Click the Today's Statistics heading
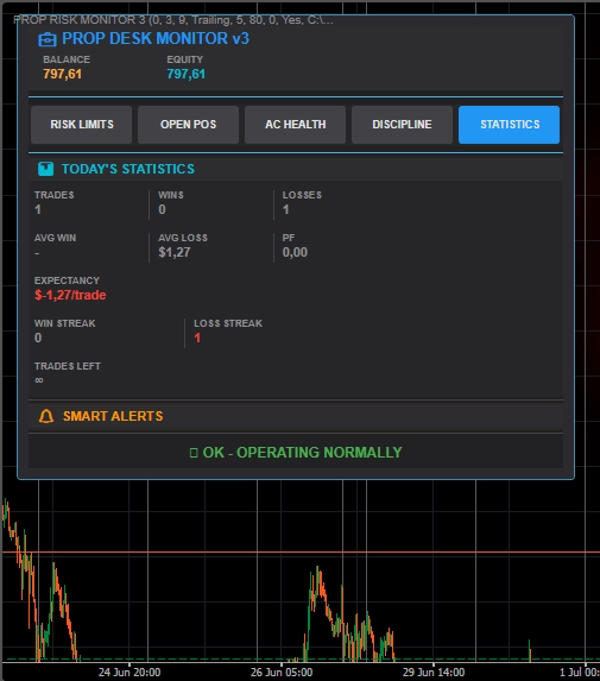 [x=128, y=169]
